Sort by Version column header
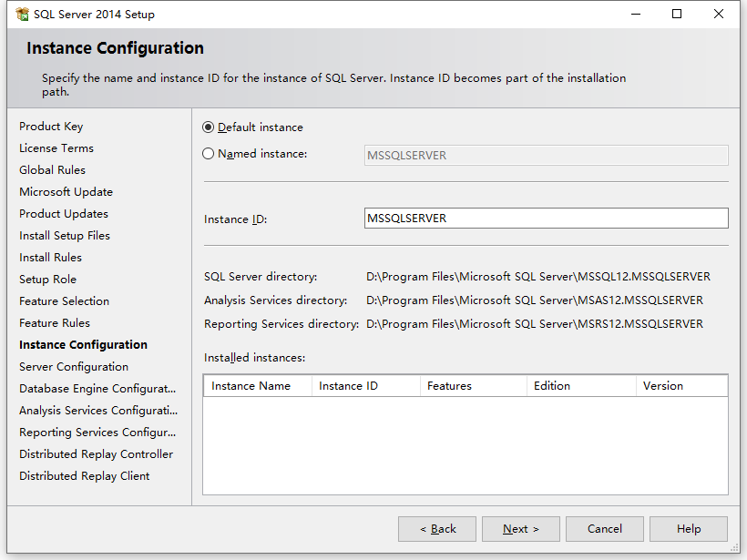Viewport: 747px width, 560px height. point(681,386)
